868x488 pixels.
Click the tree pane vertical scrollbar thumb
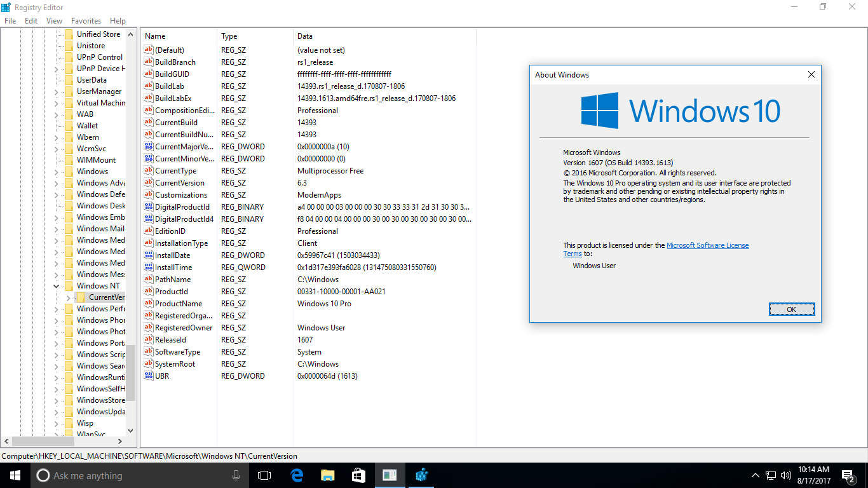point(131,372)
